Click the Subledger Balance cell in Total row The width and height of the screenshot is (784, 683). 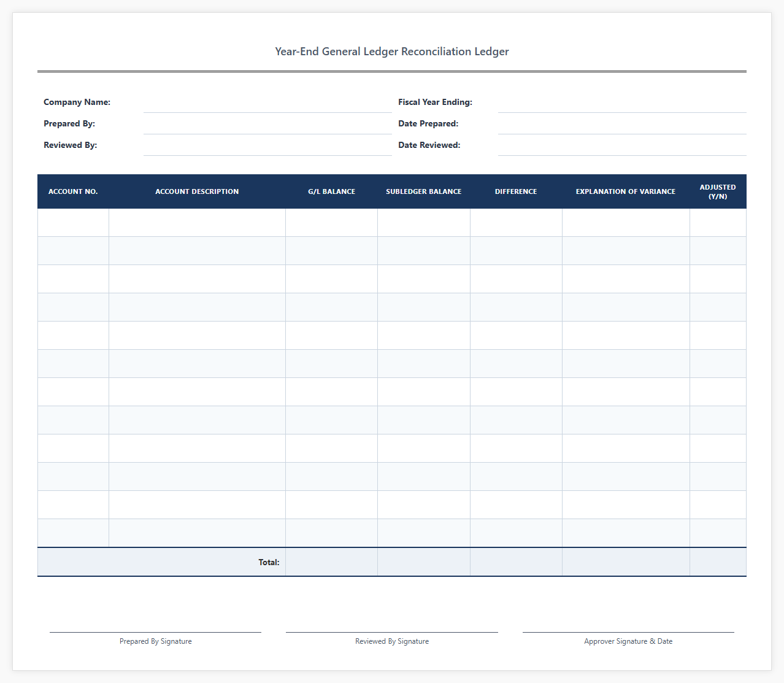tap(424, 562)
